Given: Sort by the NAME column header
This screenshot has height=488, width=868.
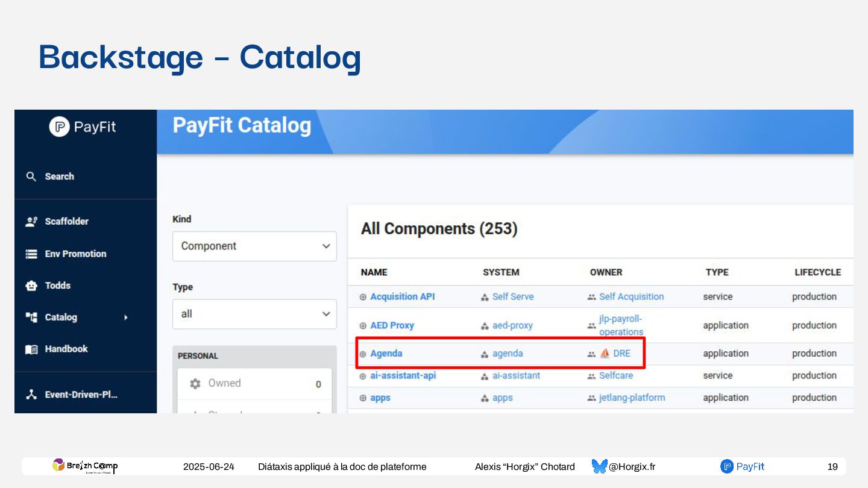Looking at the screenshot, I should click(374, 272).
